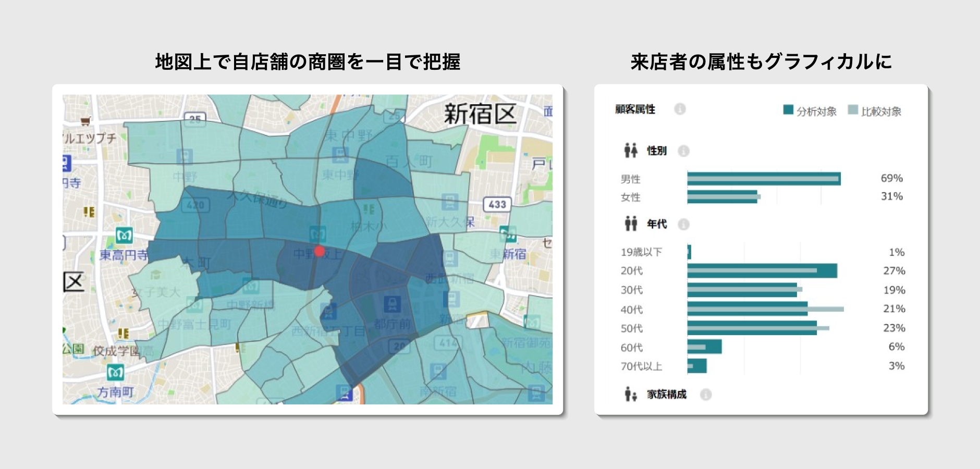Click the route 433 road shield
The width and height of the screenshot is (980, 469).
(x=497, y=204)
